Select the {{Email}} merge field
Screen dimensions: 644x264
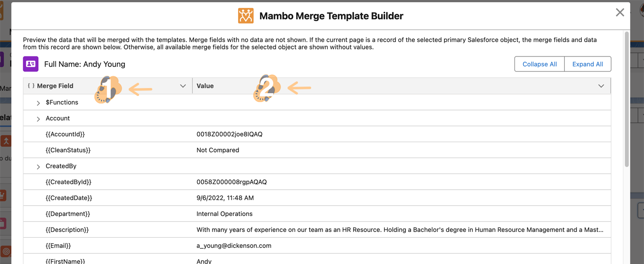point(58,246)
